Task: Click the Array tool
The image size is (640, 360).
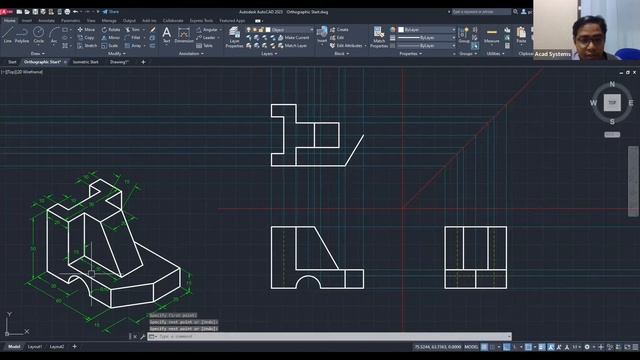Action: [x=133, y=46]
